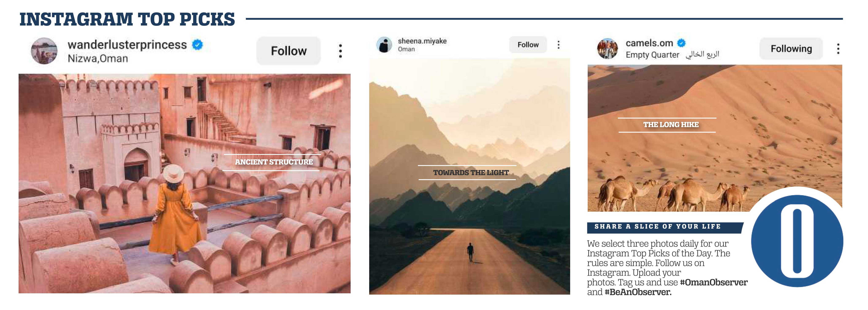This screenshot has height=310, width=868.
Task: Open sheena.miyake username link
Action: click(422, 41)
